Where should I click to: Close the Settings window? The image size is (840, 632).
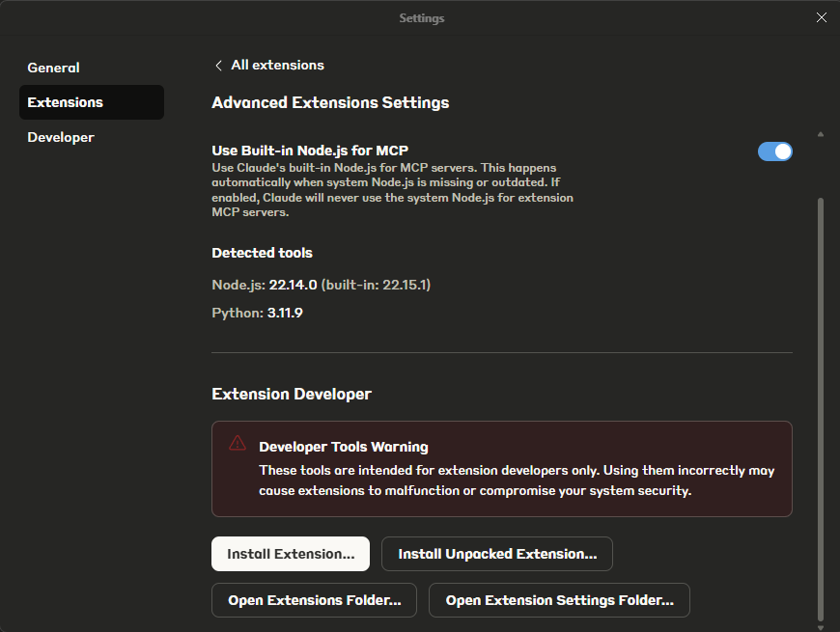coord(821,17)
